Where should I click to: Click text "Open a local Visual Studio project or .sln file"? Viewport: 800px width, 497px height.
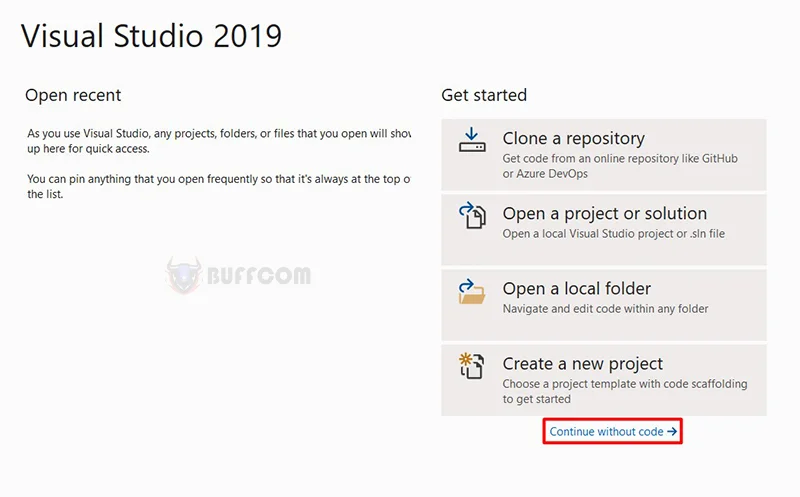pyautogui.click(x=614, y=234)
